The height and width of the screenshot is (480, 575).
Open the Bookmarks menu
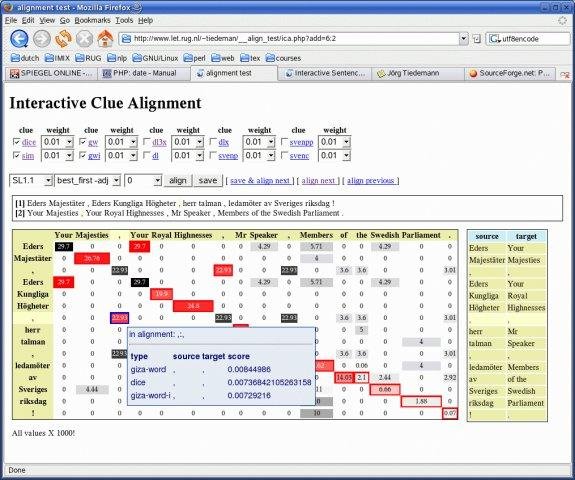tap(92, 20)
